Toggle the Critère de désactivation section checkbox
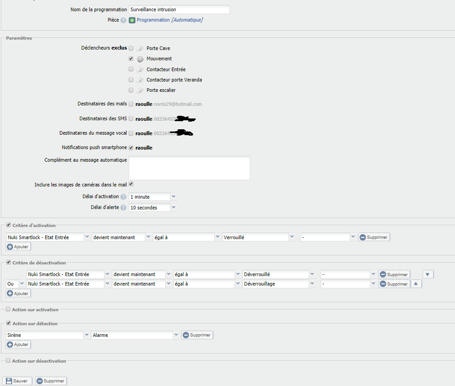455x386 pixels. point(8,262)
